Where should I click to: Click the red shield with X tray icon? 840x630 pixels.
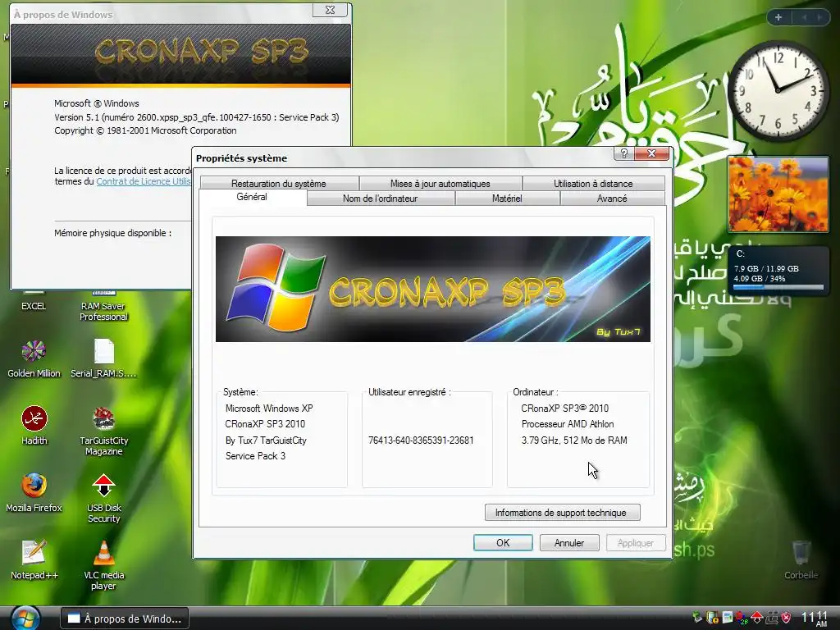(x=786, y=618)
